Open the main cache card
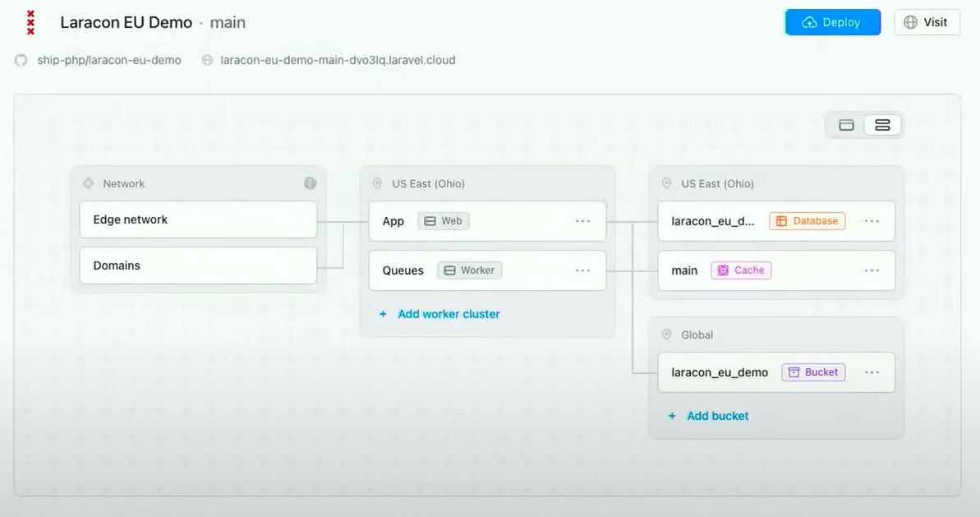This screenshot has height=517, width=980. click(x=776, y=270)
